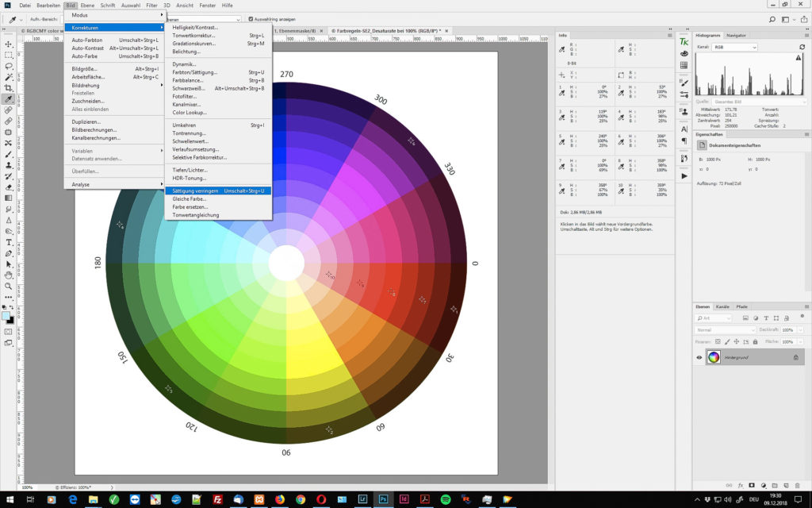
Task: Click the search icon in options bar
Action: [x=772, y=20]
